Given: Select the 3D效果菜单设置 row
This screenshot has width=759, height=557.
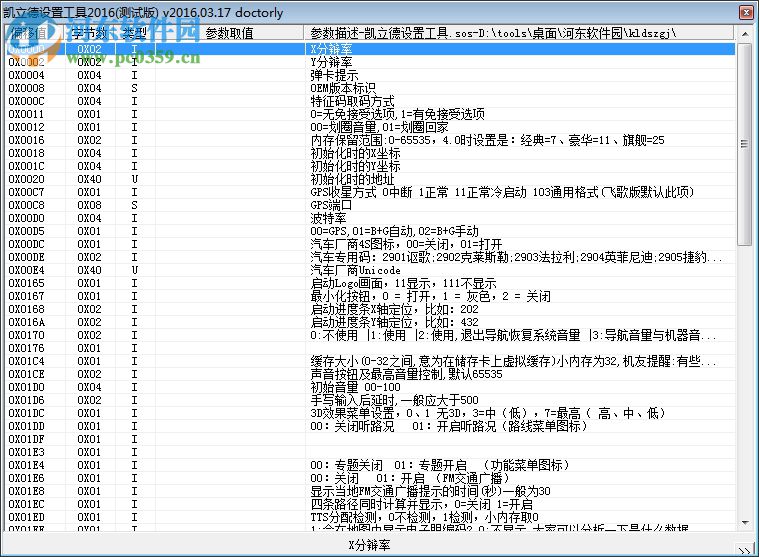Looking at the screenshot, I should pyautogui.click(x=371, y=413).
